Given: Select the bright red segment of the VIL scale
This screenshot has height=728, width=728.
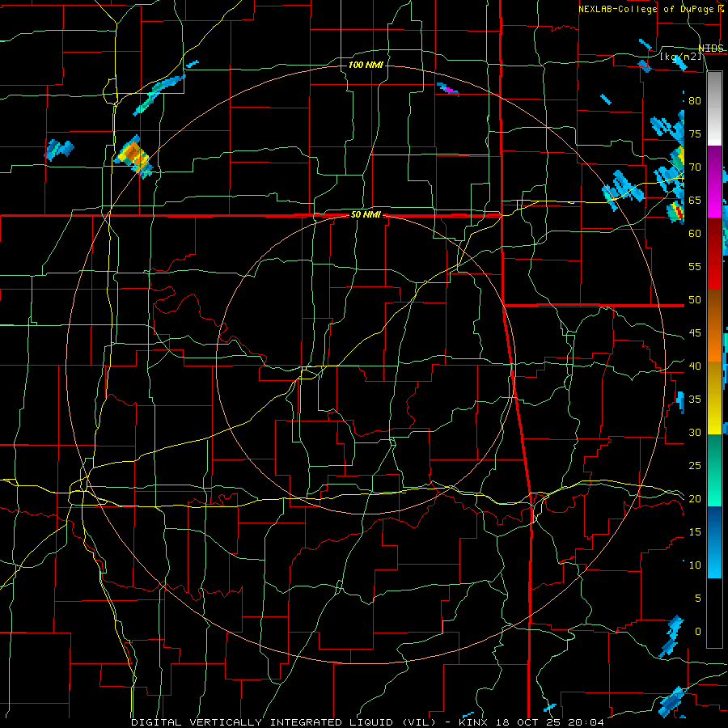Looking at the screenshot, I should click(714, 272).
